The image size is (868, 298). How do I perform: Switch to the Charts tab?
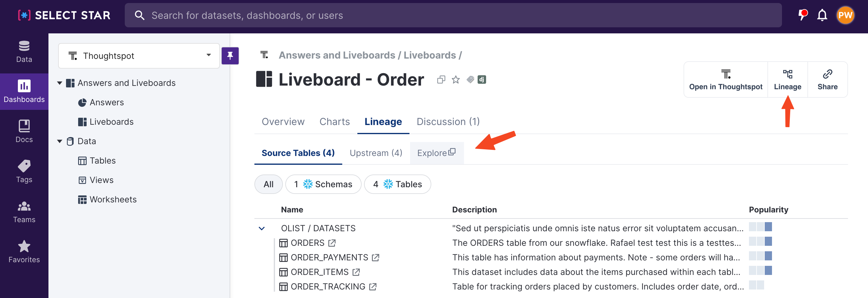coord(334,121)
